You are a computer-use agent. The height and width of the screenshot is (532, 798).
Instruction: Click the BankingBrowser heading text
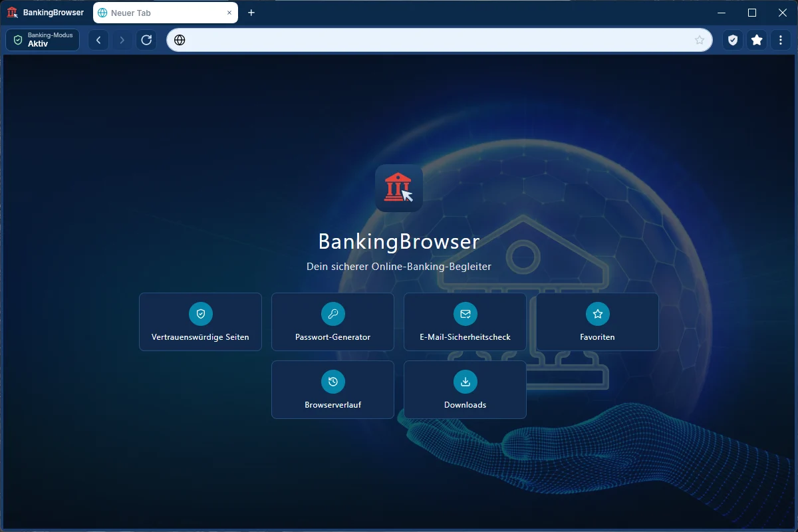399,241
